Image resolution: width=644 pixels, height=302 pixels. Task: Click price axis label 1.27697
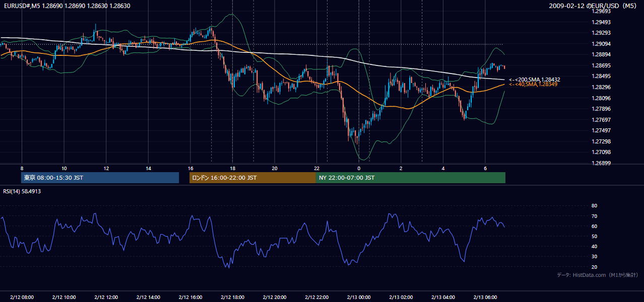pyautogui.click(x=601, y=120)
